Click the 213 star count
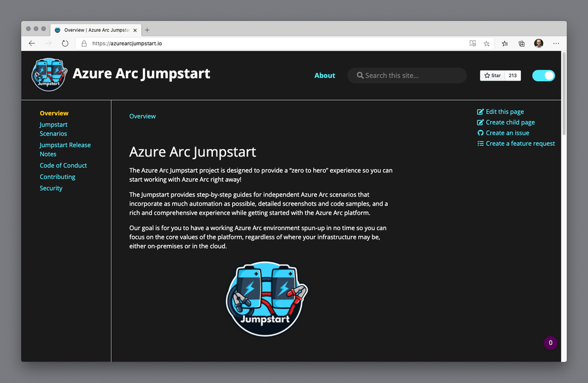588x383 pixels. [x=513, y=75]
